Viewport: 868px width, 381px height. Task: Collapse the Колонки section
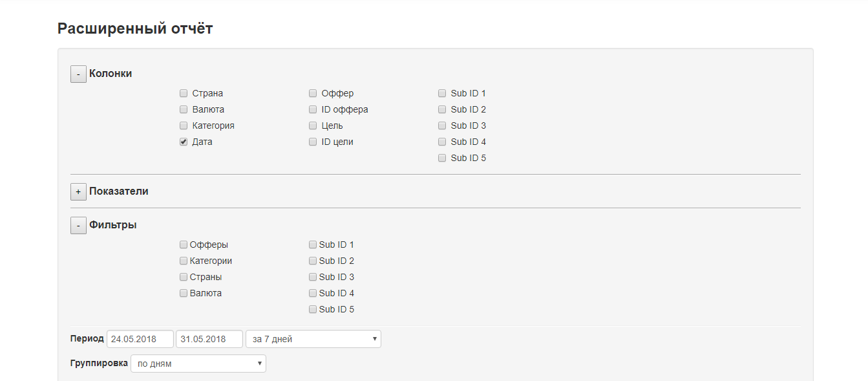(x=78, y=74)
